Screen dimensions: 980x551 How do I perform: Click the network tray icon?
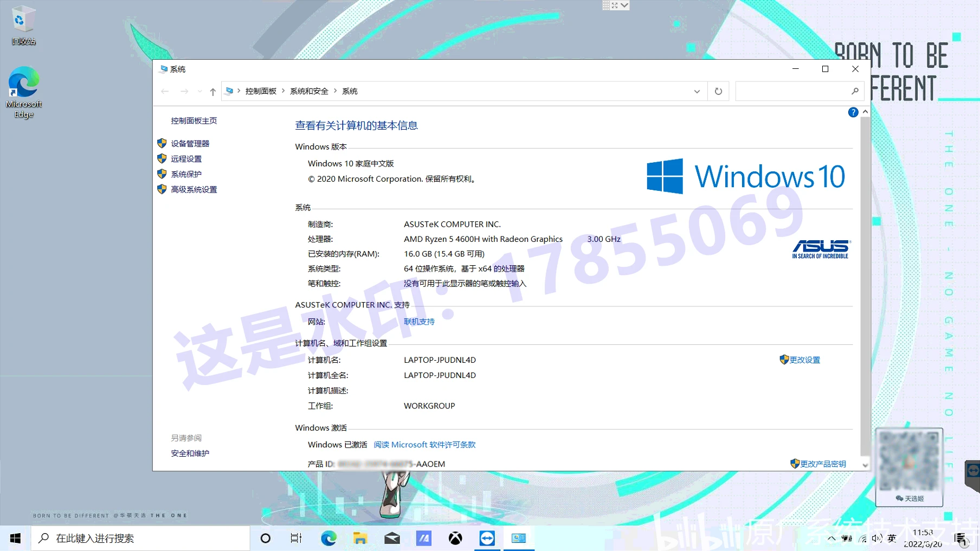(862, 539)
